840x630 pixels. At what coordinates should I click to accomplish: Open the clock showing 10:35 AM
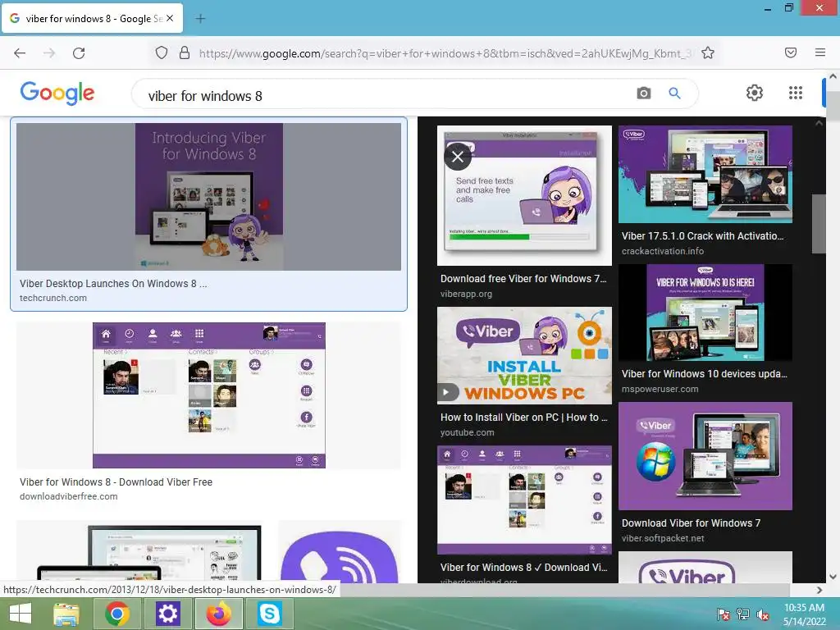pyautogui.click(x=804, y=614)
